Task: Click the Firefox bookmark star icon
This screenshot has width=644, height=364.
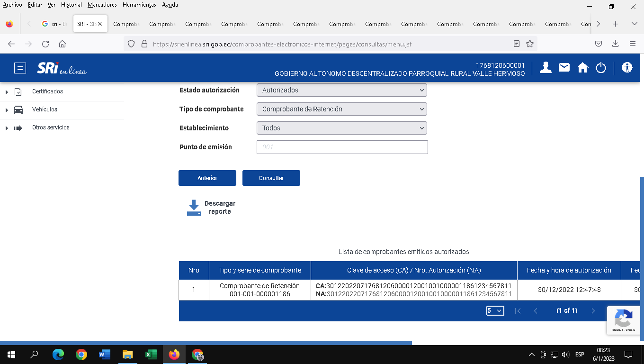Action: point(530,44)
